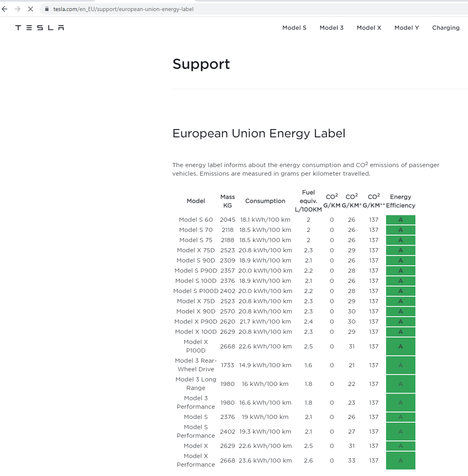Click the mass value 2118
This screenshot has height=476, width=468.
[227, 230]
